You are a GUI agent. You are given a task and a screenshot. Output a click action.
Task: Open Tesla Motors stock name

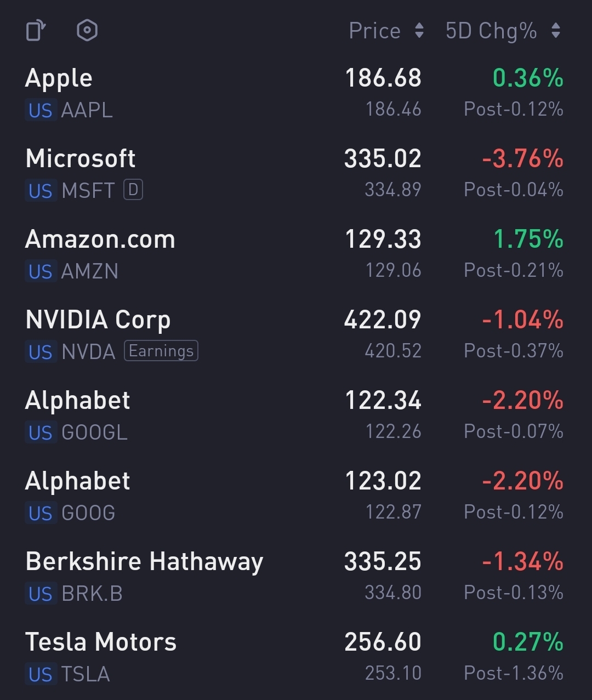pyautogui.click(x=101, y=642)
